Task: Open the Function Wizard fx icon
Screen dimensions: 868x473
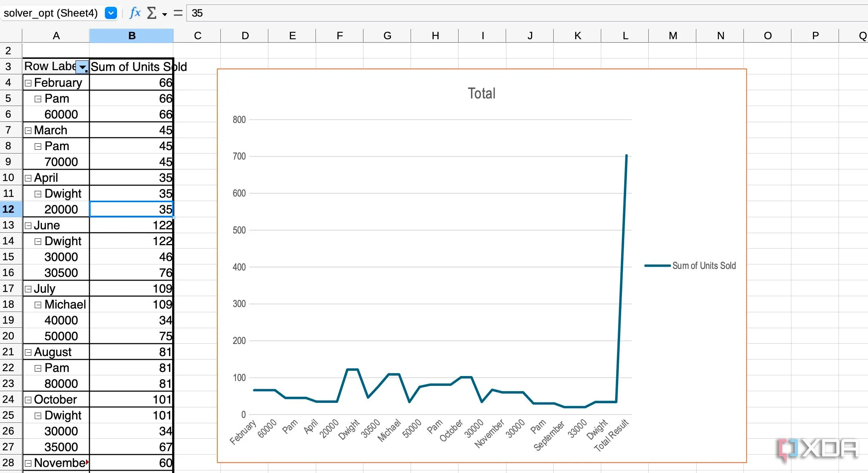Action: tap(135, 13)
